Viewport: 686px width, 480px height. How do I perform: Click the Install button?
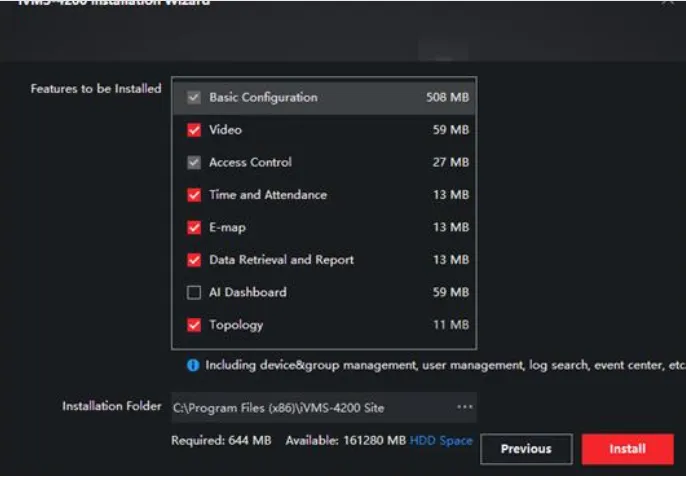coord(627,449)
